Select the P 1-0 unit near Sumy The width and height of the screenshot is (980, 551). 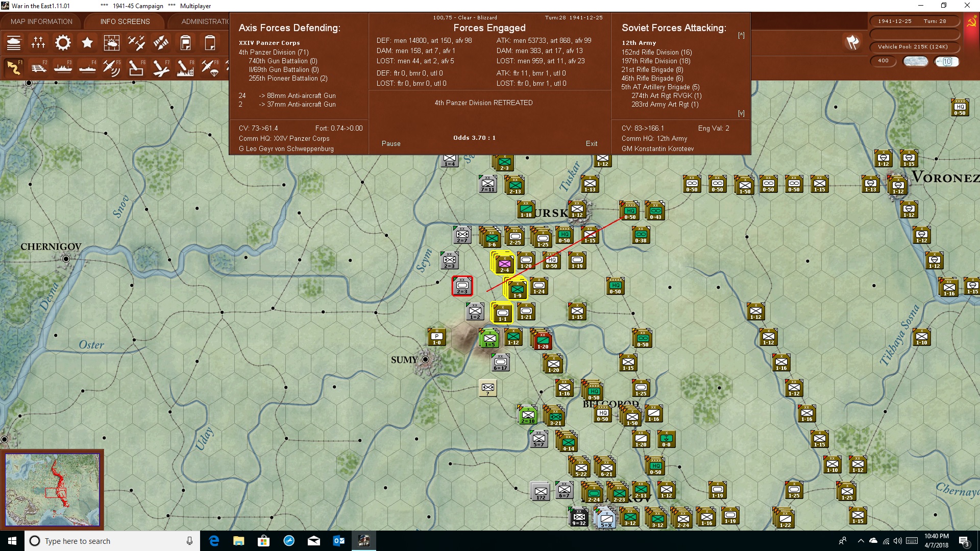point(437,337)
